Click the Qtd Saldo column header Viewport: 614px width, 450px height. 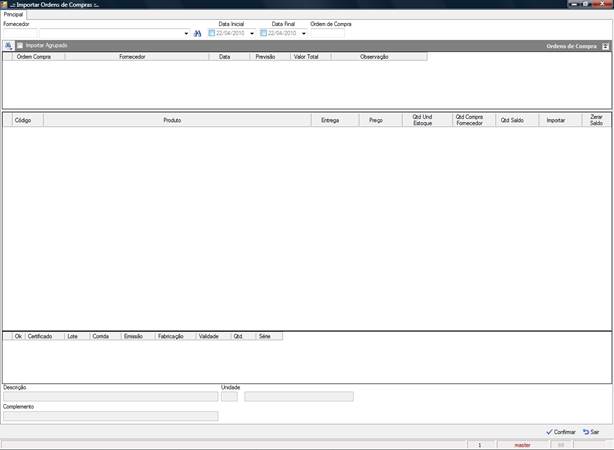(x=517, y=120)
